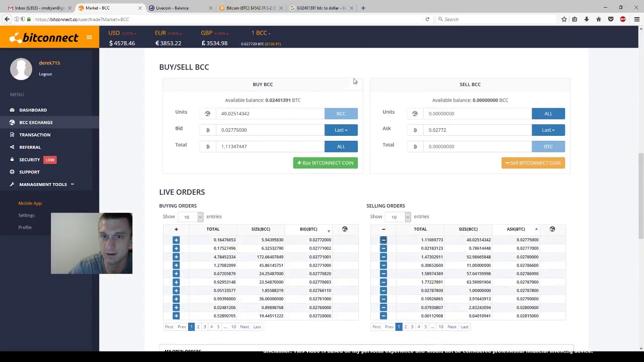
Task: Open the hamburger menu beside the bitconnect logo
Action: pos(89,37)
